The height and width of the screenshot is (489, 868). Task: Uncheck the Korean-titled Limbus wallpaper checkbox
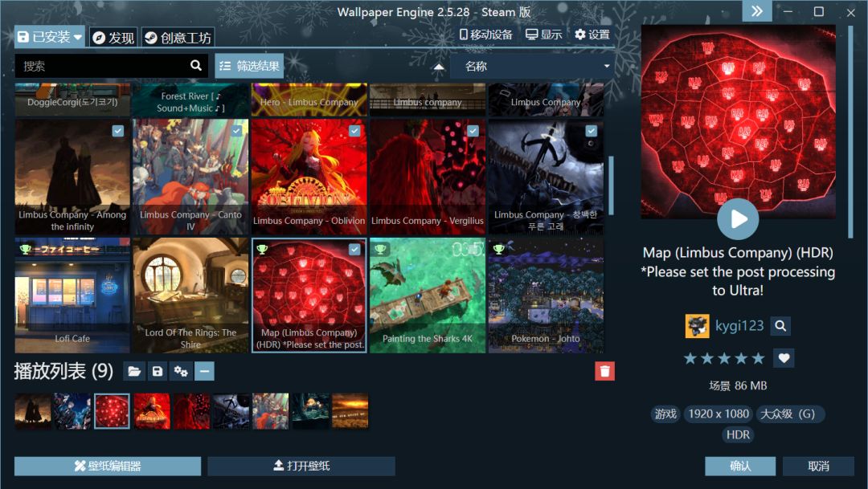coord(592,131)
